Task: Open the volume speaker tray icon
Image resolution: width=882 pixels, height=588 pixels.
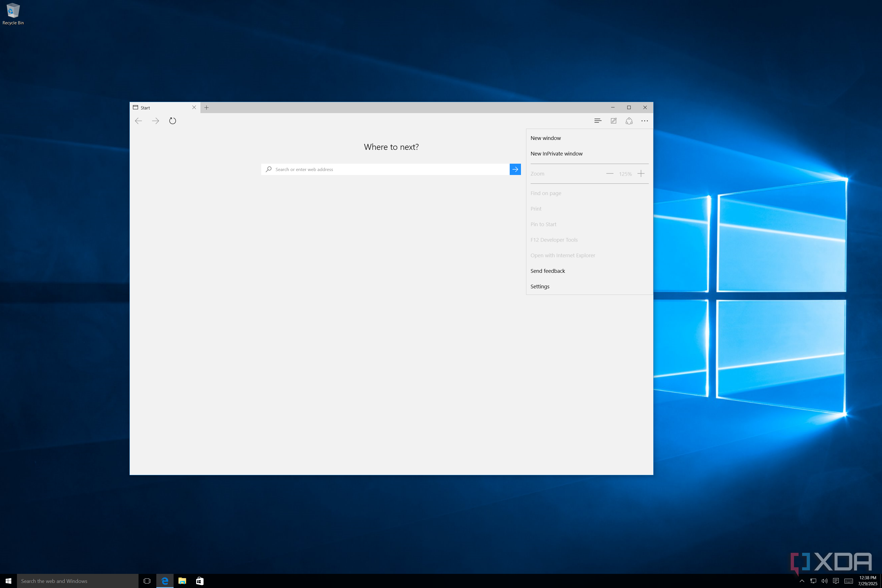Action: (x=824, y=581)
